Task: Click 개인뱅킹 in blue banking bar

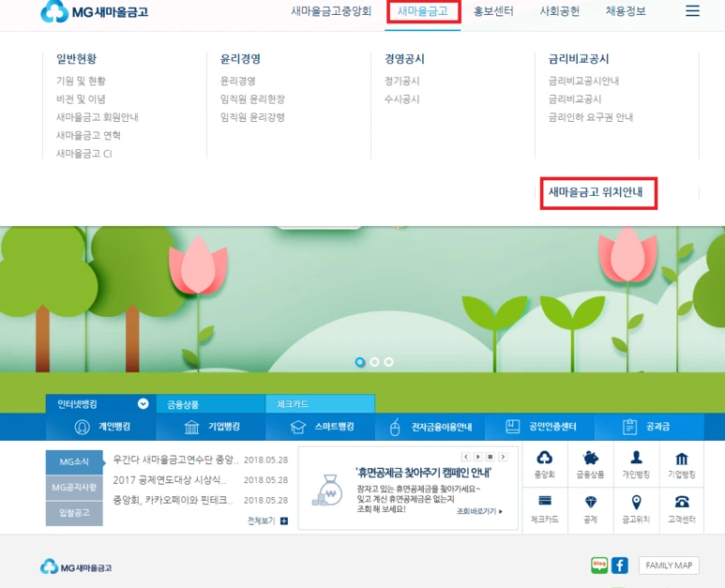Action: click(101, 427)
